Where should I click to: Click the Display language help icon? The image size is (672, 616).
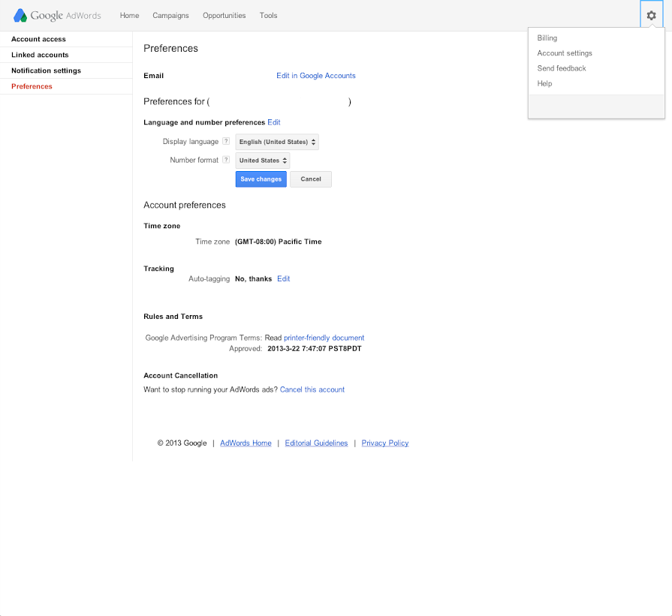(x=226, y=141)
